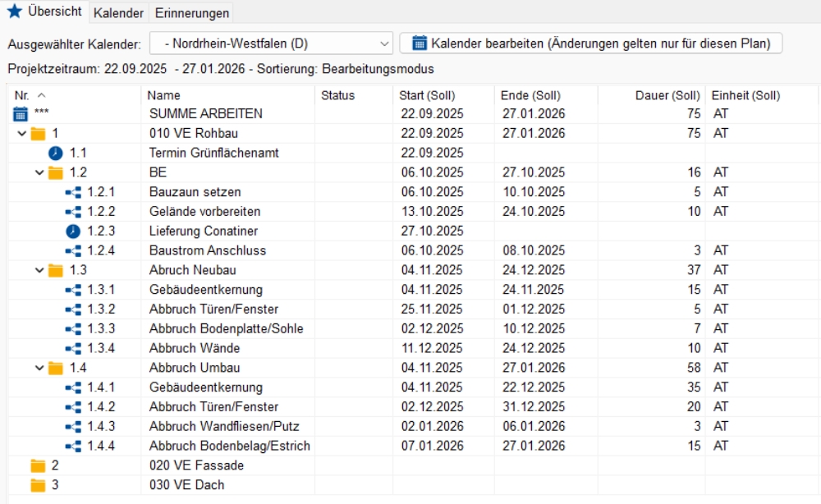Switch to the Übersicht tab
The width and height of the screenshot is (821, 504).
click(44, 11)
